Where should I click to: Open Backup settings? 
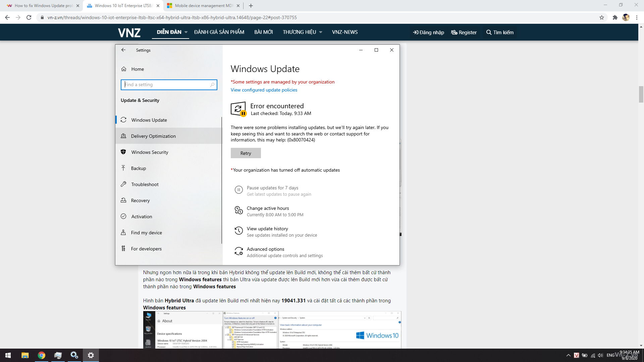169,168
